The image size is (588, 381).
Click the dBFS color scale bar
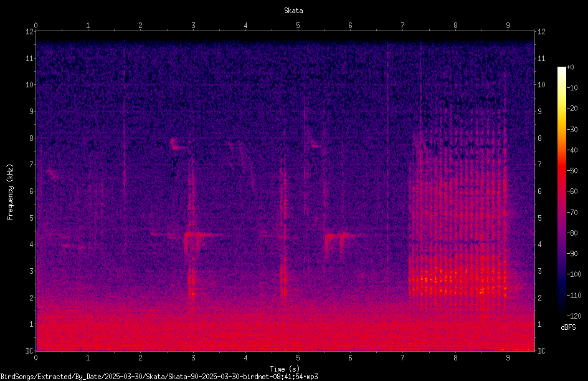click(x=561, y=191)
